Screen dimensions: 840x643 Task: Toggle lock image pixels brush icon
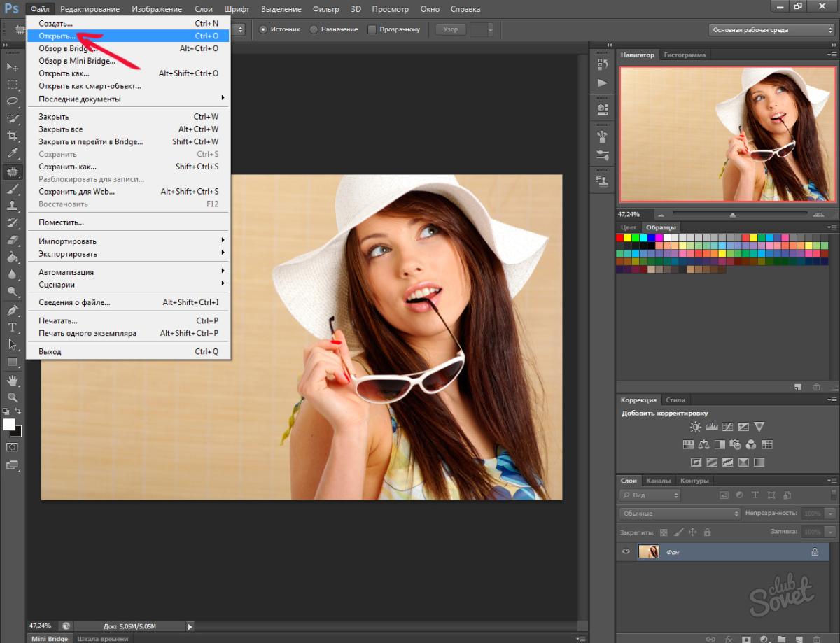click(x=678, y=532)
